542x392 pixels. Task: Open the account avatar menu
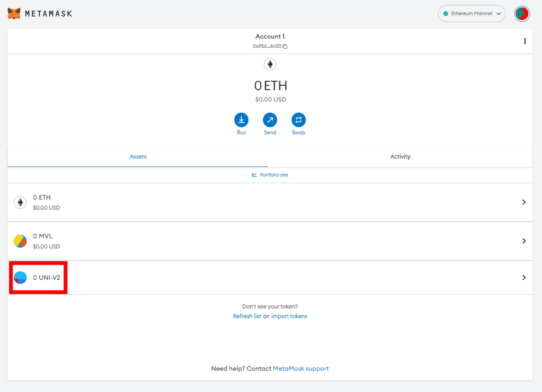pos(522,14)
